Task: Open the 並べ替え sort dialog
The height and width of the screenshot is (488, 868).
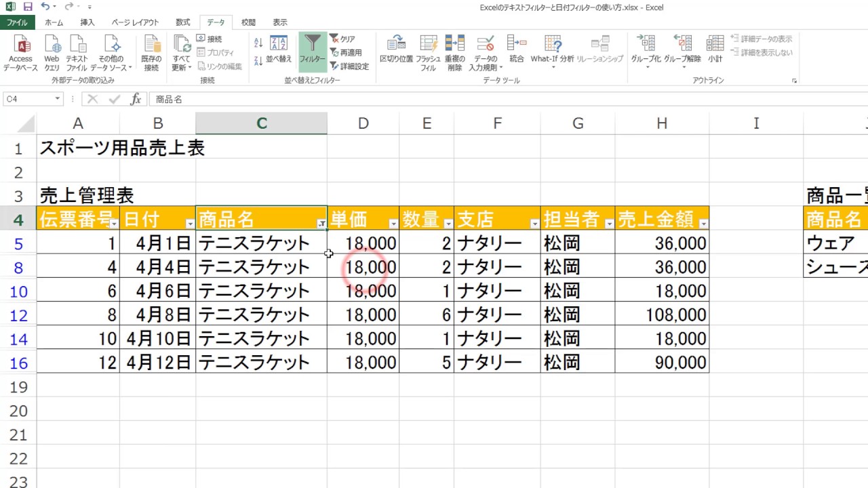Action: point(279,49)
